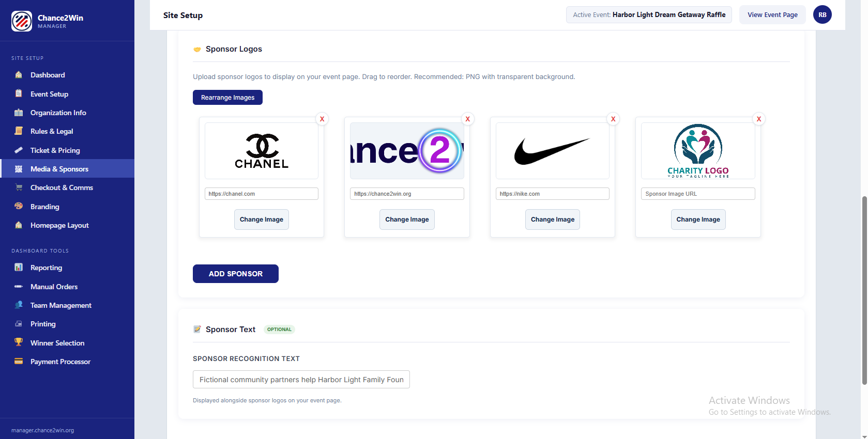Click the Rearrange Images button
This screenshot has height=439, width=868.
pos(227,97)
